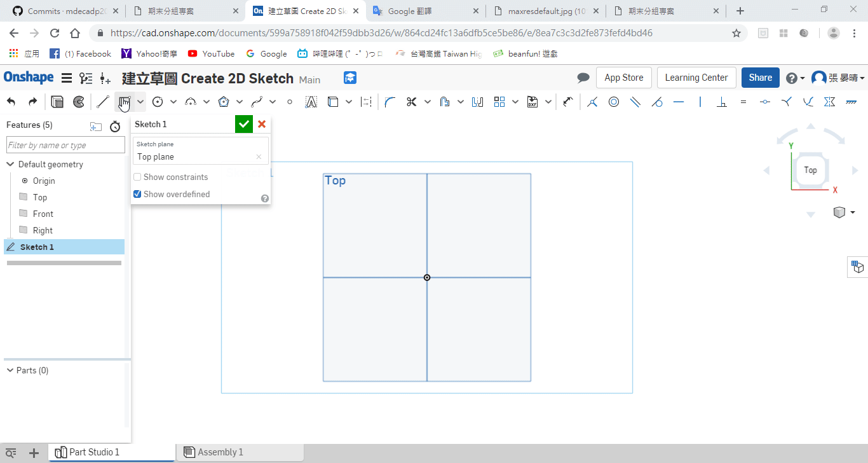Viewport: 868px width, 463px height.
Task: Select the Mirror tool
Action: (477, 102)
